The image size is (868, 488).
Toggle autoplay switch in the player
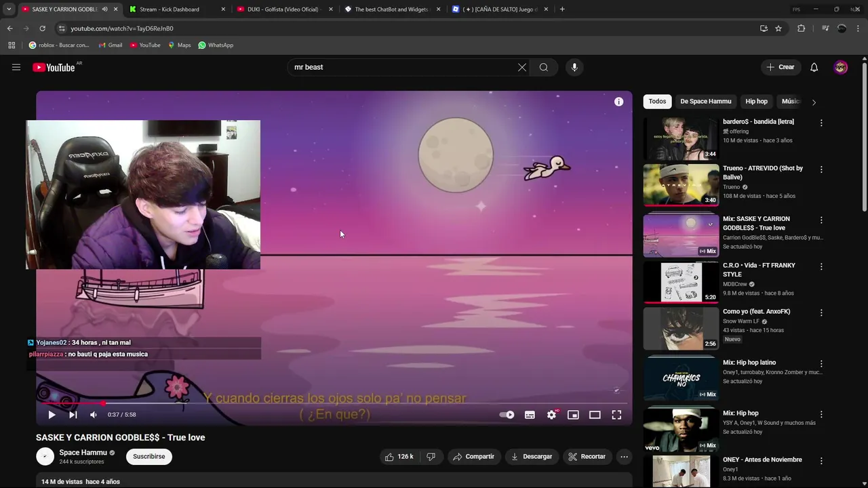click(x=507, y=415)
